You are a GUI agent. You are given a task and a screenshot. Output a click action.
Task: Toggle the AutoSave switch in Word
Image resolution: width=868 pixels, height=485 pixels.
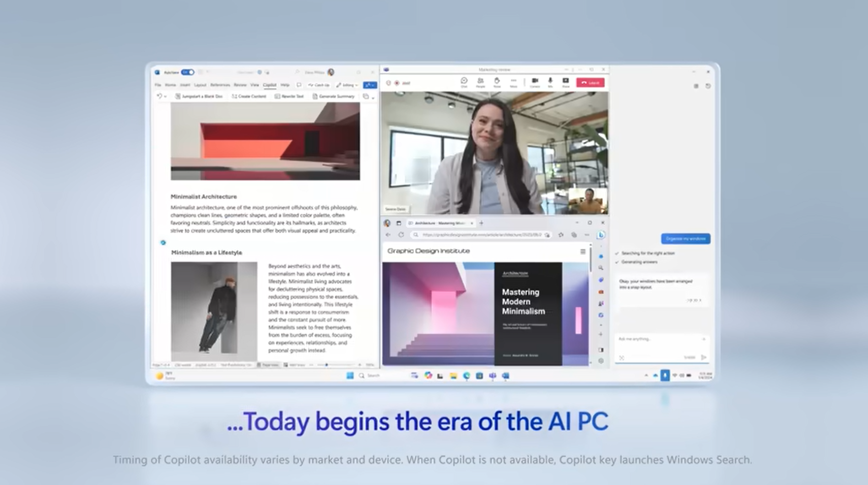[188, 72]
